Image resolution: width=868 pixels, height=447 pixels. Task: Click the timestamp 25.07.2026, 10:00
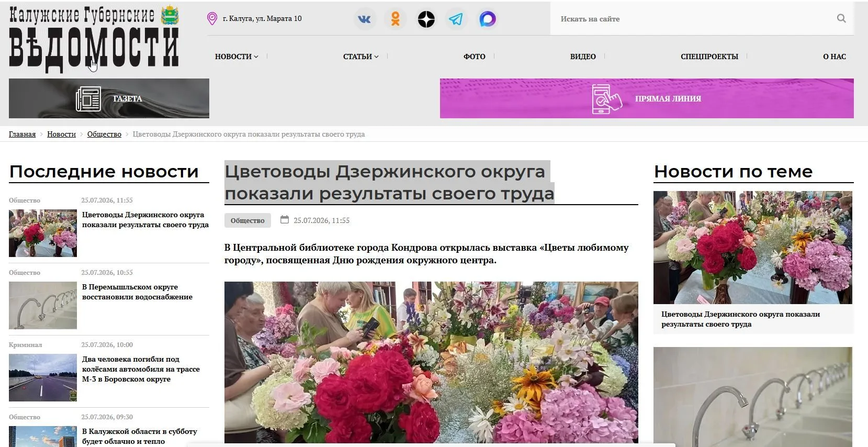(107, 344)
